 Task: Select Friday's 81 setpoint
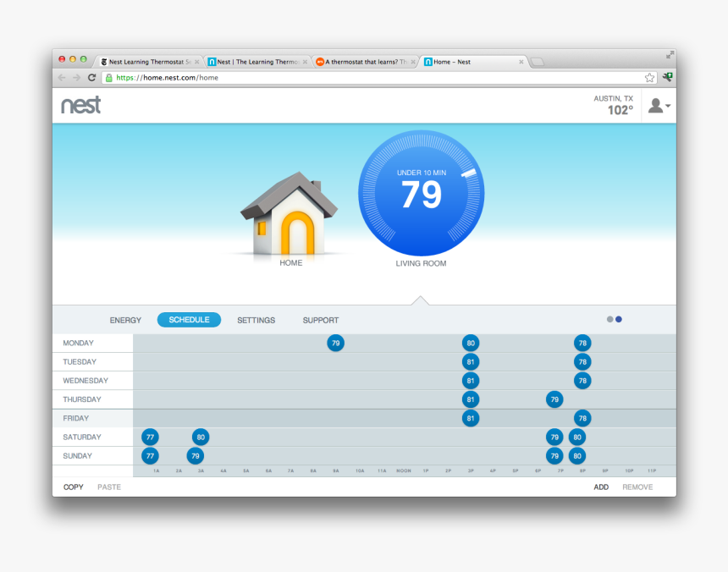pos(471,419)
